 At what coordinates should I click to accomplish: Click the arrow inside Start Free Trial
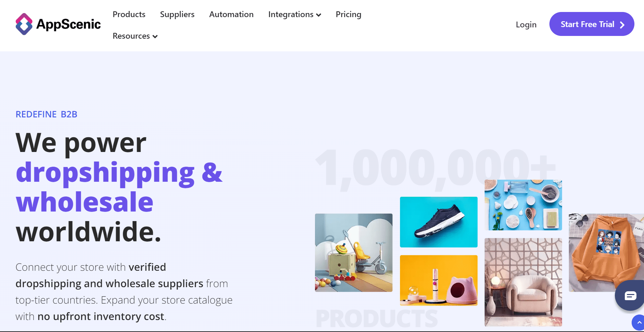click(x=622, y=24)
